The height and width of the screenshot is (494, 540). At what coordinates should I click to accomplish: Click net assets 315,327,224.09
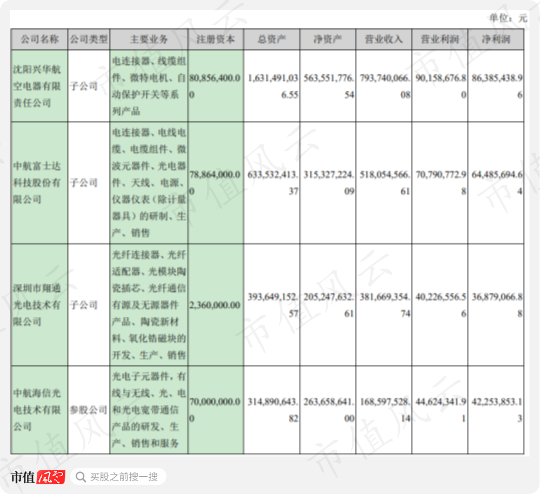click(329, 183)
